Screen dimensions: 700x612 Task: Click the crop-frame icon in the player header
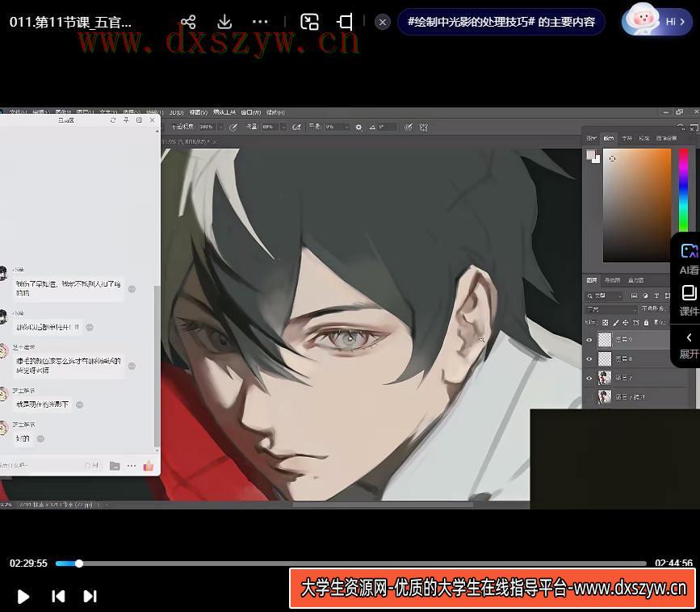pyautogui.click(x=345, y=22)
